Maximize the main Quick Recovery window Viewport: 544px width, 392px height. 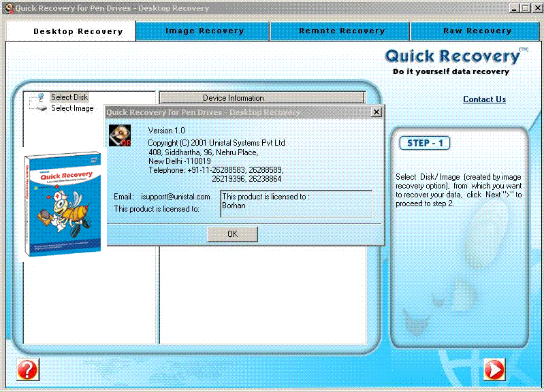pyautogui.click(x=526, y=8)
